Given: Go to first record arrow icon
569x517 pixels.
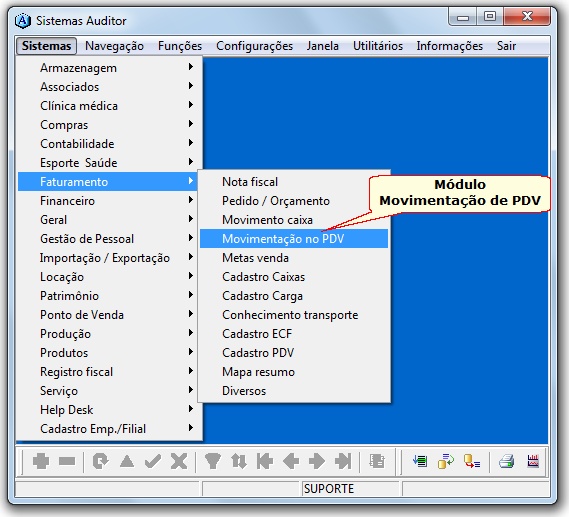Looking at the screenshot, I should coord(265,461).
